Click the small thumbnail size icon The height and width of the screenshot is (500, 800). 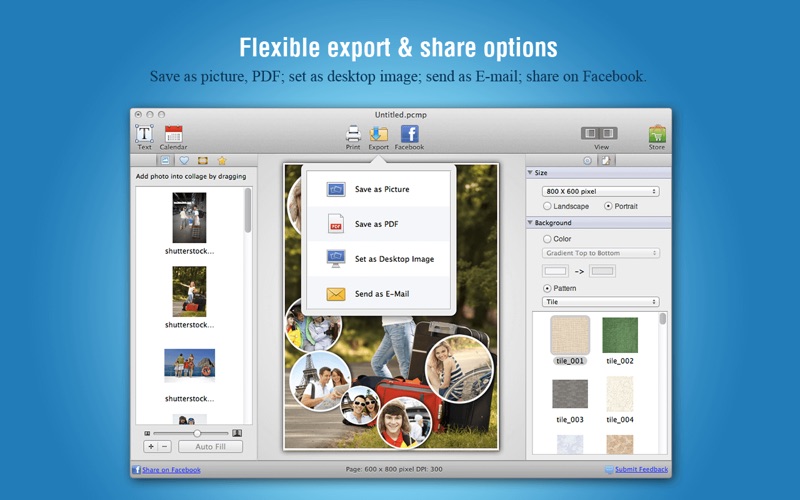147,433
